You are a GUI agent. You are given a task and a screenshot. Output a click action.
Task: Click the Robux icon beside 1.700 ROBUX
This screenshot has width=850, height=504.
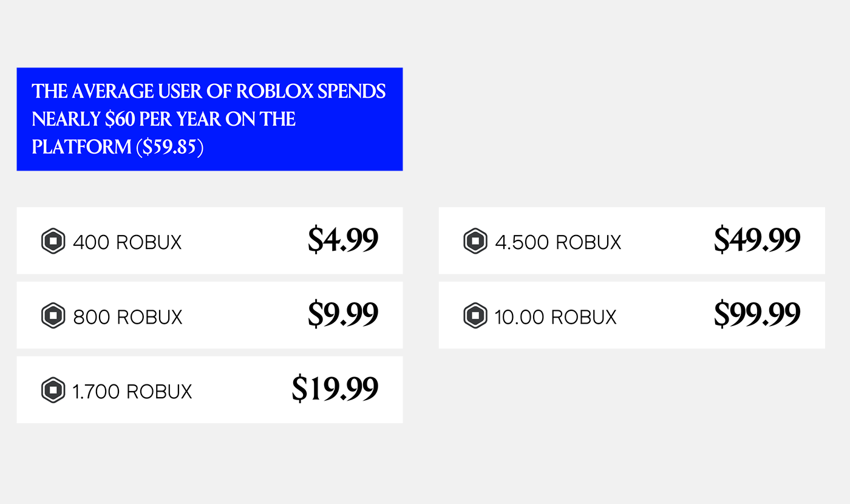[53, 390]
